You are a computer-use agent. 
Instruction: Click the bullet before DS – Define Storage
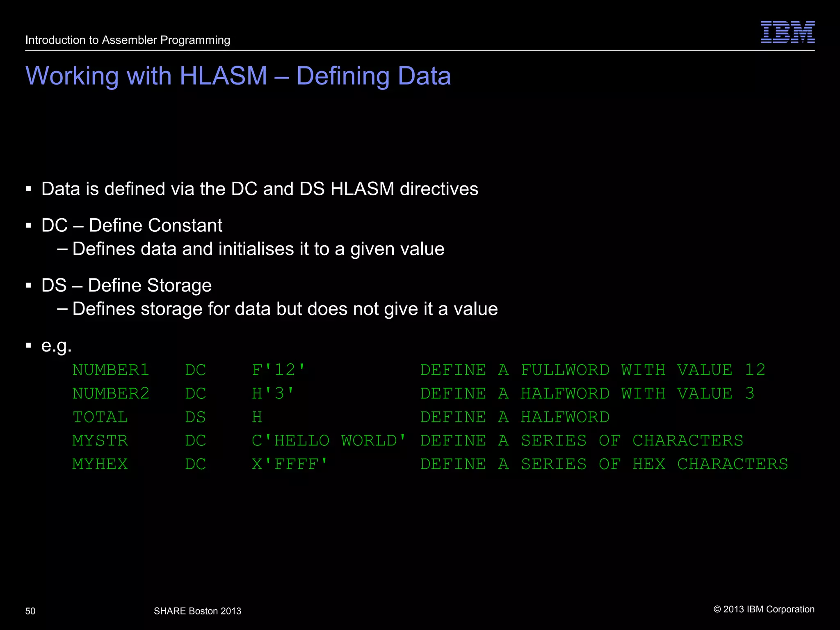point(28,285)
